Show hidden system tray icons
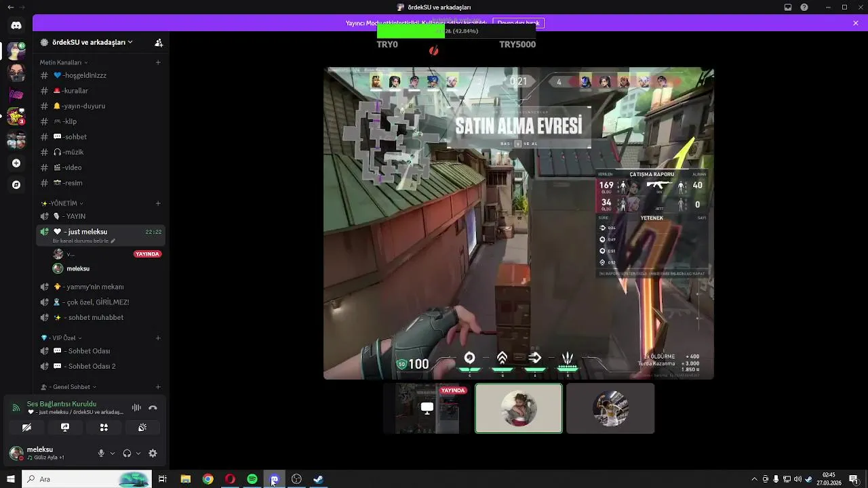This screenshot has width=868, height=488. coord(754,479)
